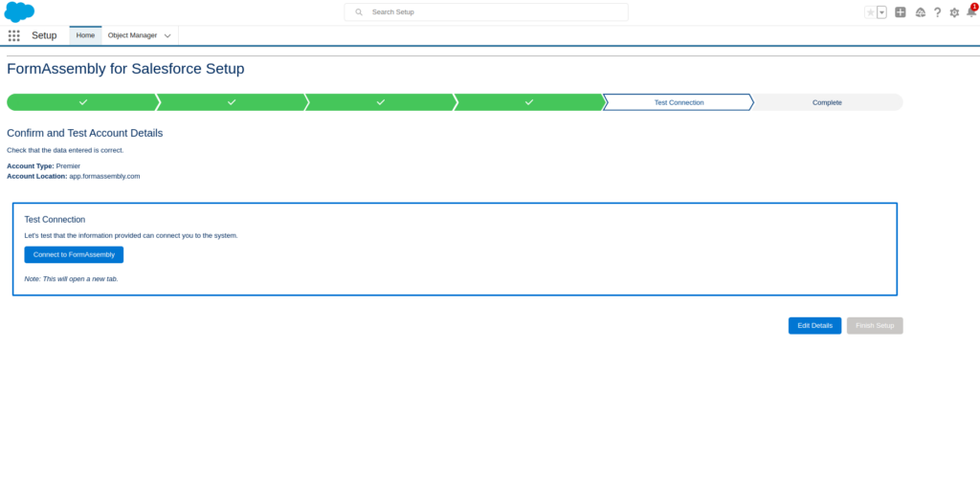Click the Edit Details button

click(814, 325)
